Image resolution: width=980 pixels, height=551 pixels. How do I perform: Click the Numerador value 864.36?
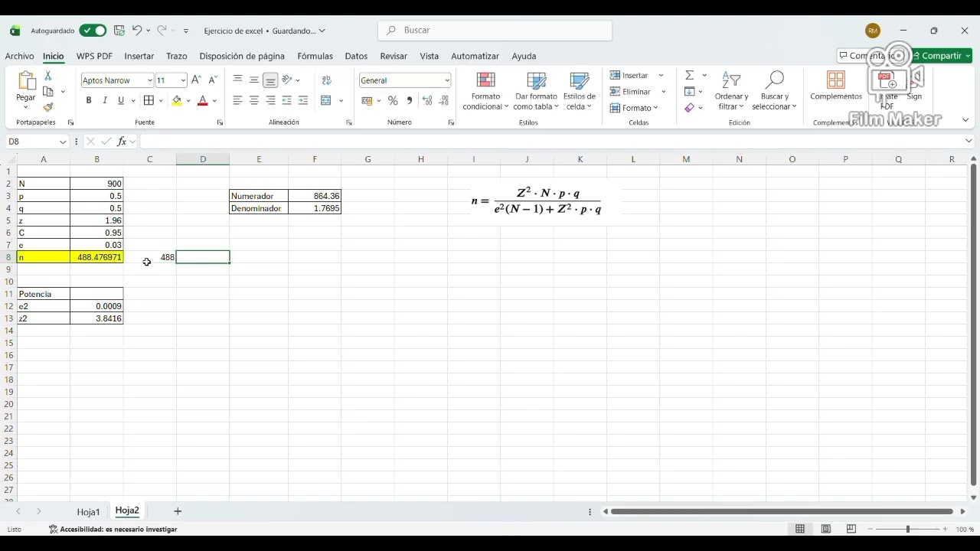315,196
